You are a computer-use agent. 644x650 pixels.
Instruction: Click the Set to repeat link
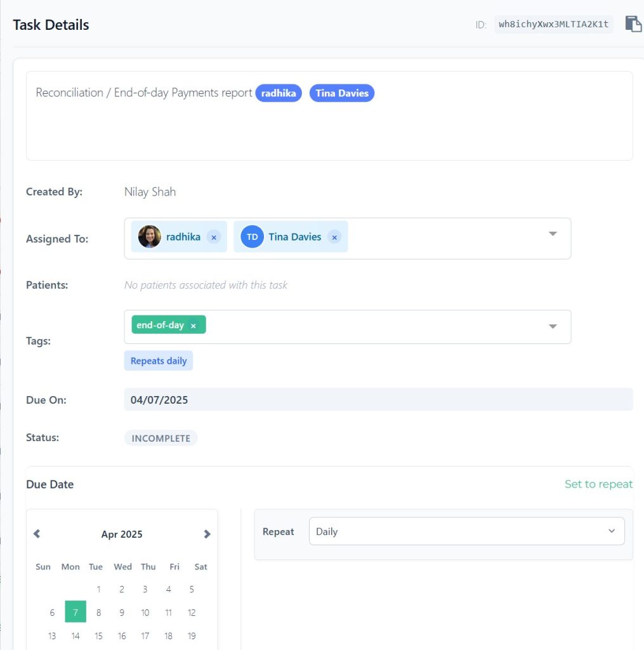[x=598, y=484]
